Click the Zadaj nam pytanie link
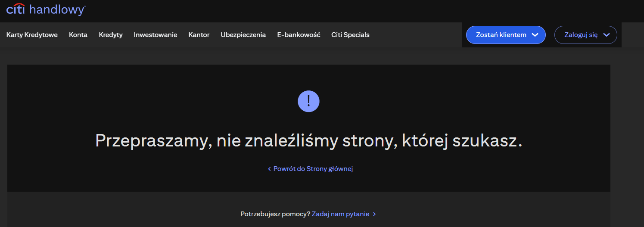This screenshot has width=644, height=227. coord(340,214)
